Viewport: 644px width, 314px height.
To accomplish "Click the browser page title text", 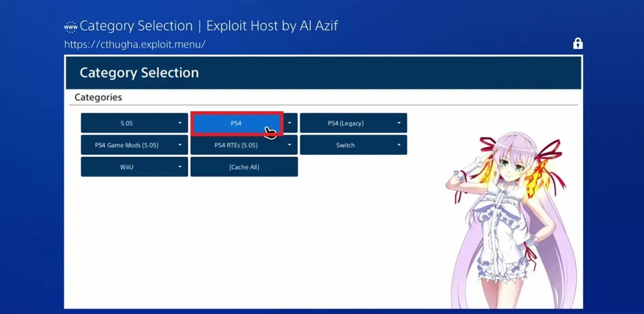I will pyautogui.click(x=209, y=26).
